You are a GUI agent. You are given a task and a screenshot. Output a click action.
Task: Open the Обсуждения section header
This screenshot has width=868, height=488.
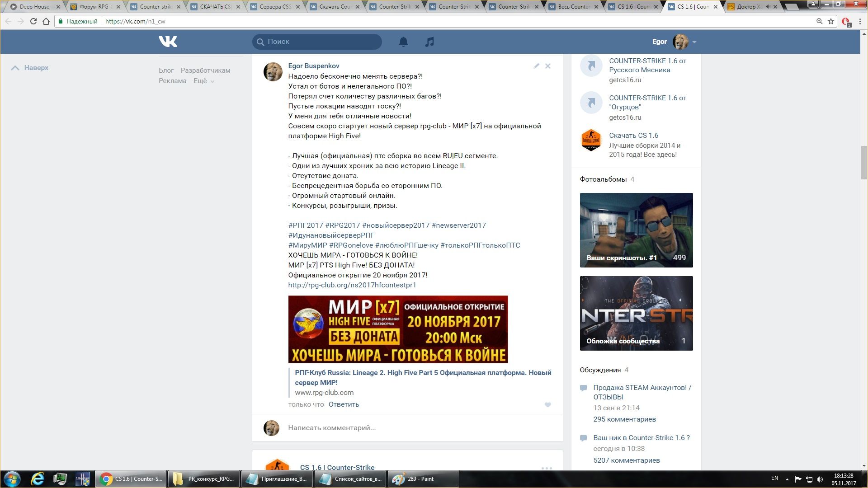[600, 370]
